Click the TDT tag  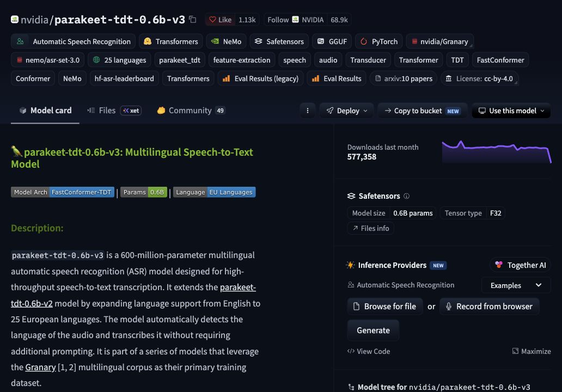point(457,60)
